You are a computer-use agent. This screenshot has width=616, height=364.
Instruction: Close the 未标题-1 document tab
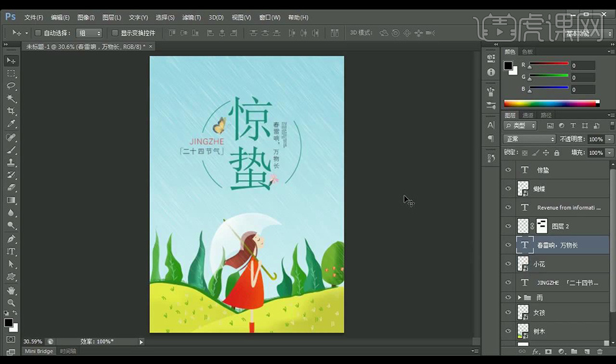coord(150,46)
